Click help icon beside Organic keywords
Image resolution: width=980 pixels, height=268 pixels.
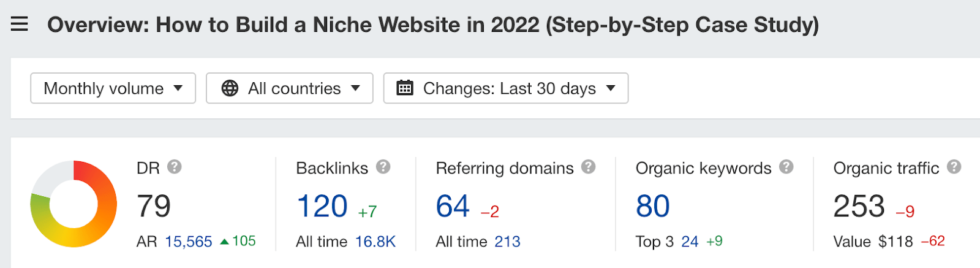click(x=786, y=167)
